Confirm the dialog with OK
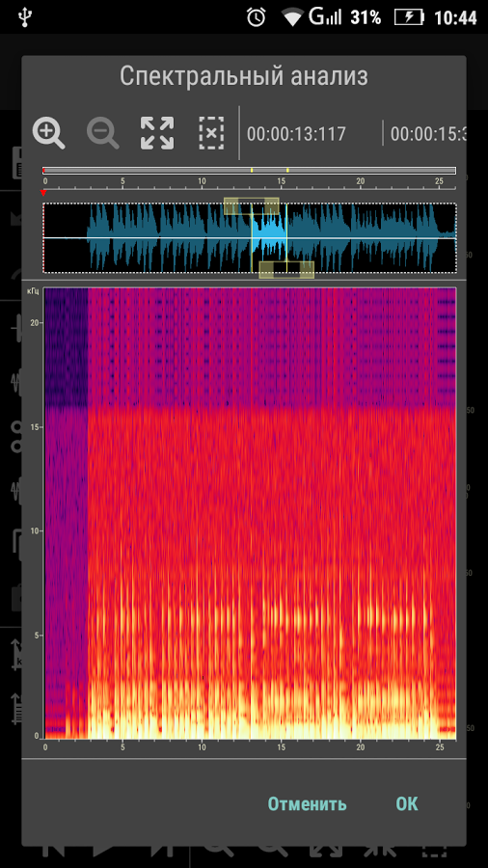 coord(407,803)
